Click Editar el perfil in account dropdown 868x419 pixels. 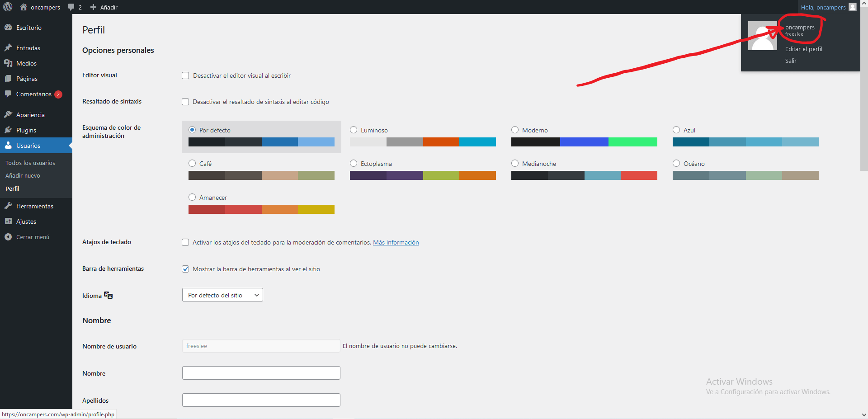[803, 49]
